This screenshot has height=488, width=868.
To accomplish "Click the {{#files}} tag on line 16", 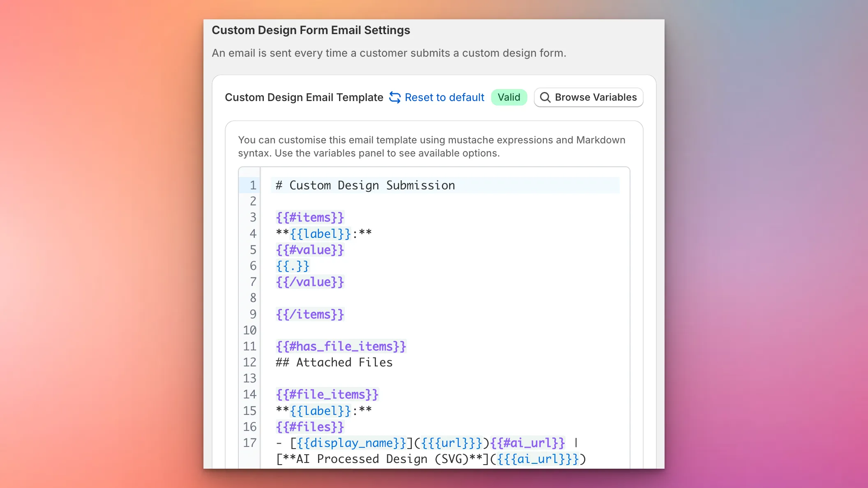I will pos(309,427).
